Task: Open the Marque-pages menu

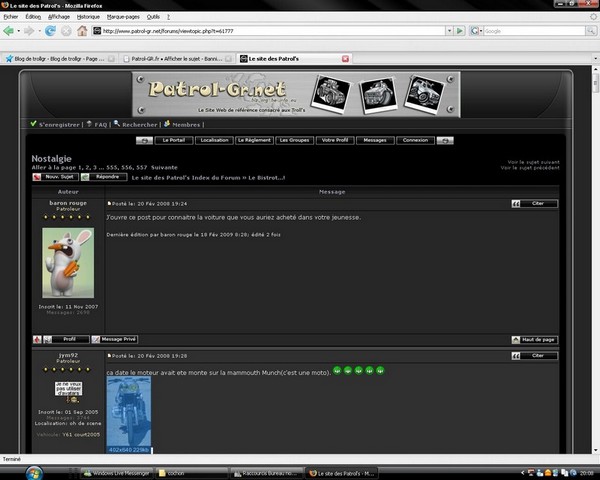Action: 123,17
